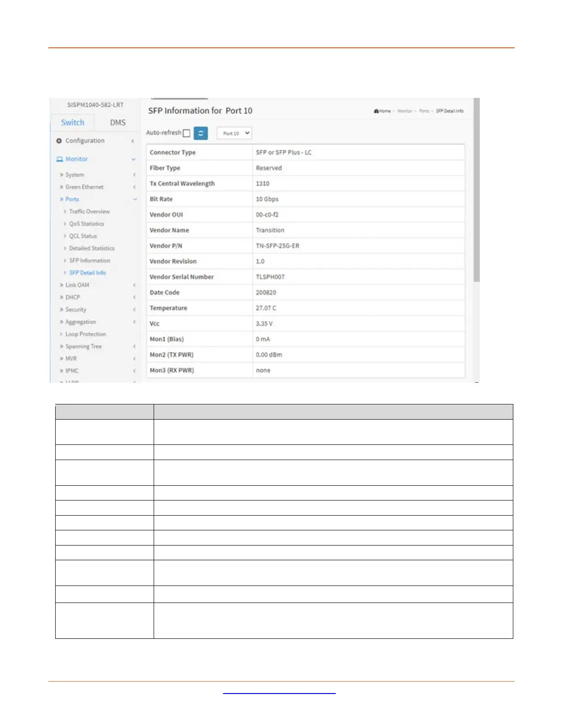The width and height of the screenshot is (563, 728).
Task: Go to QoS Statistics
Action: pyautogui.click(x=86, y=224)
